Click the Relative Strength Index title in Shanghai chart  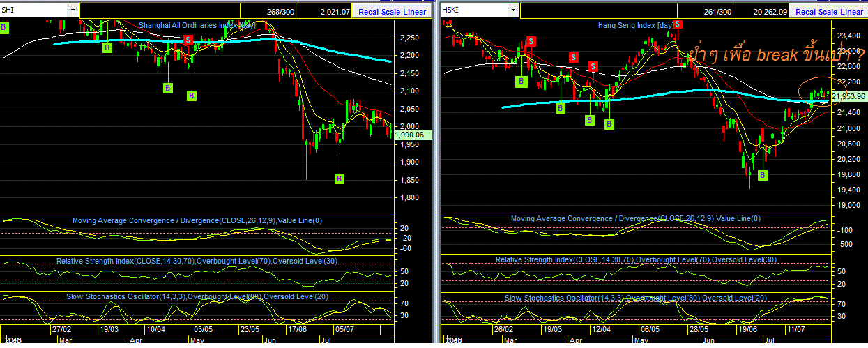[197, 260]
